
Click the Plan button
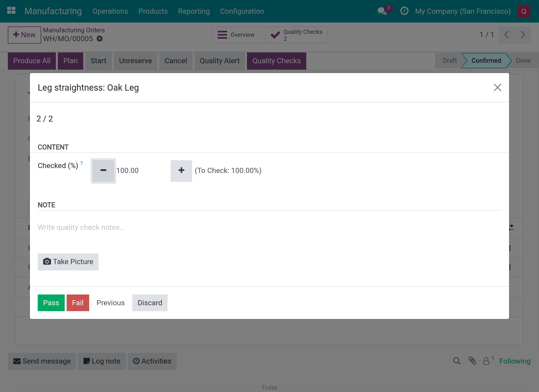point(71,61)
